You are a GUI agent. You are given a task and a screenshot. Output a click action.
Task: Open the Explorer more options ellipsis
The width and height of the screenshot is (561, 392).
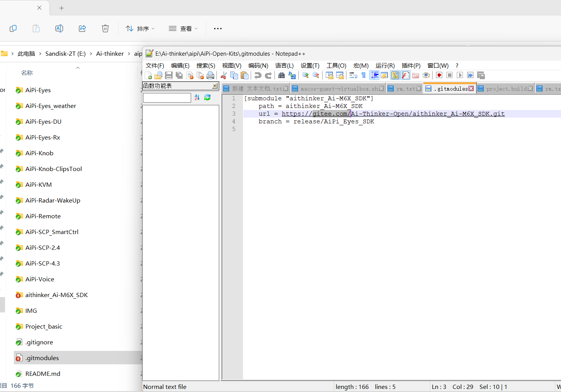tap(218, 28)
